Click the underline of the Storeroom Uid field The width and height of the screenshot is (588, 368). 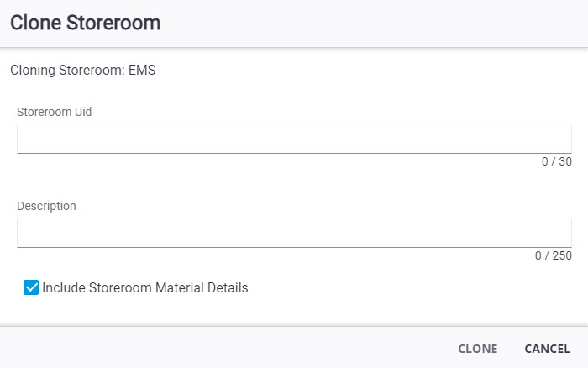pos(294,153)
